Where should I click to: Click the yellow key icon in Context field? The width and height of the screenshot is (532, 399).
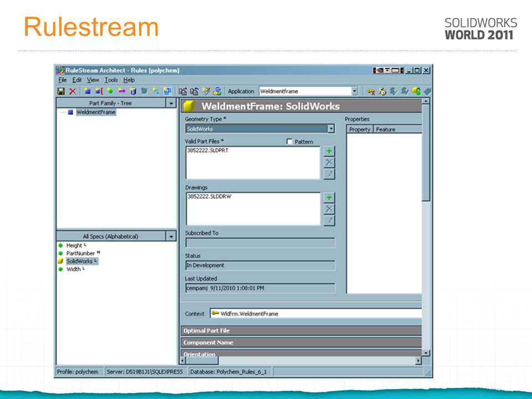(215, 313)
